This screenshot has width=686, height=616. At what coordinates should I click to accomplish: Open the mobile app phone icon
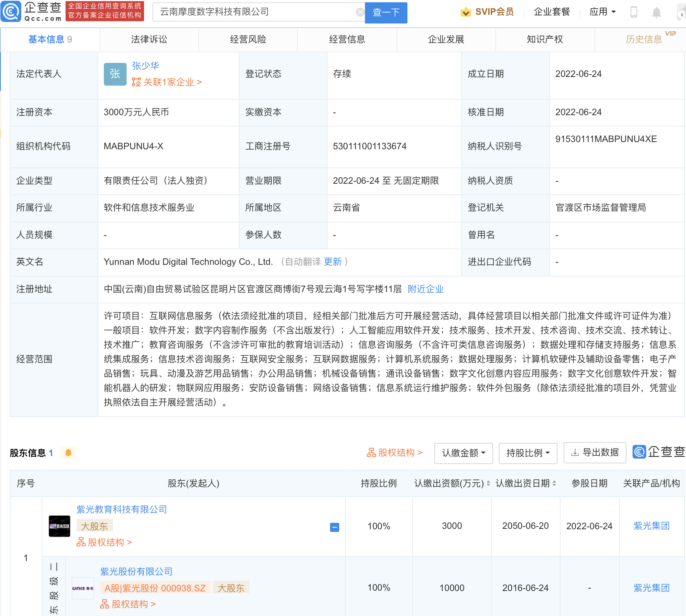pyautogui.click(x=634, y=12)
